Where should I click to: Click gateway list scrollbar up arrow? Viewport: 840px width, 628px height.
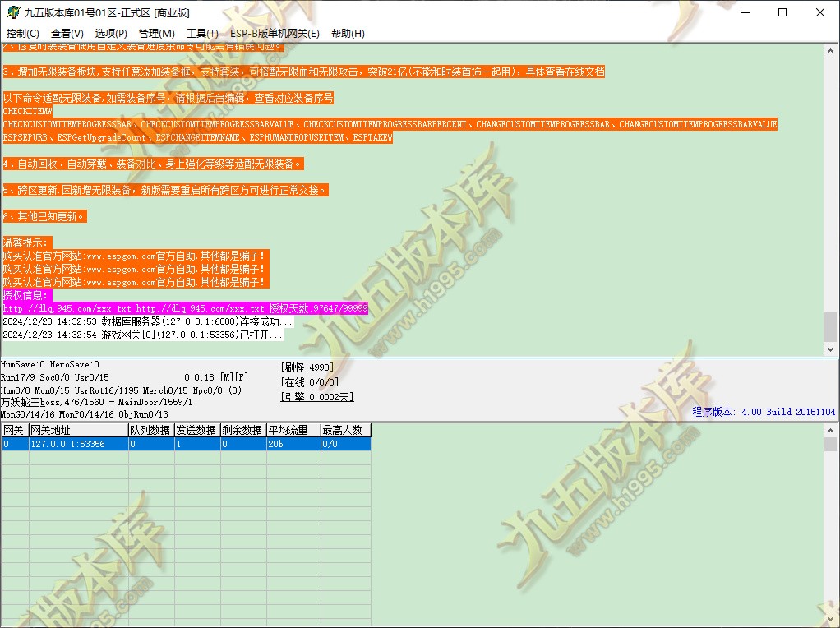pos(830,430)
